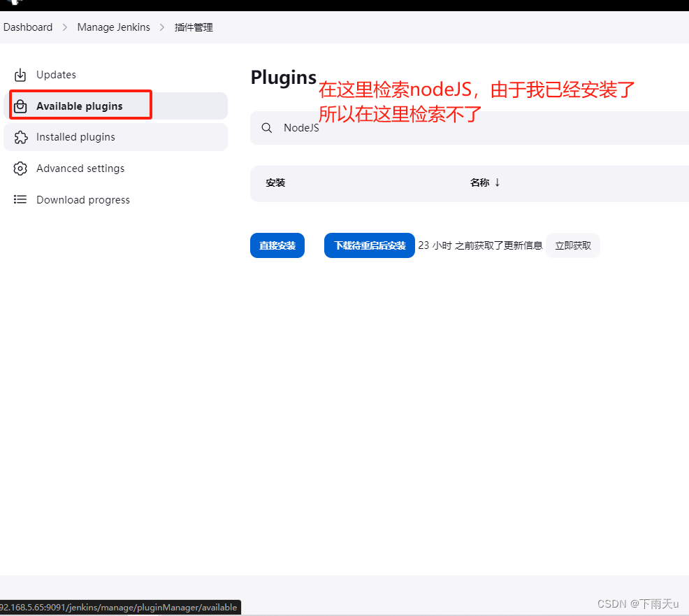Click the sort arrow beside 名称
This screenshot has width=689, height=616.
click(498, 182)
